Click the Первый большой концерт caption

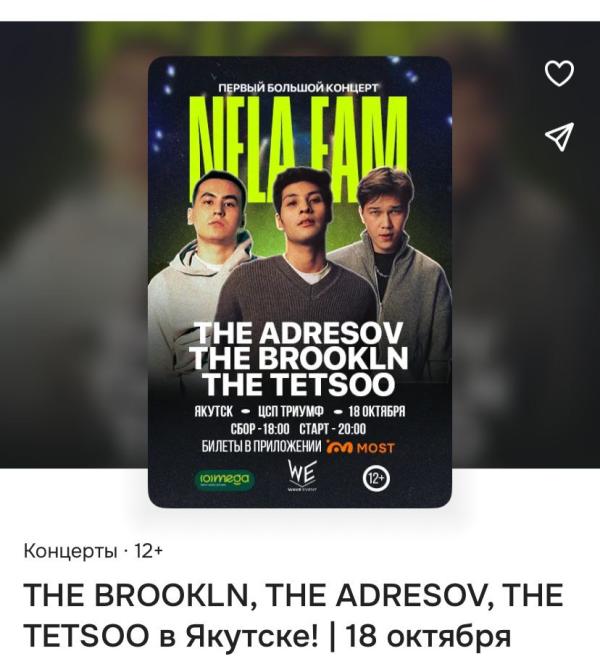tap(298, 88)
